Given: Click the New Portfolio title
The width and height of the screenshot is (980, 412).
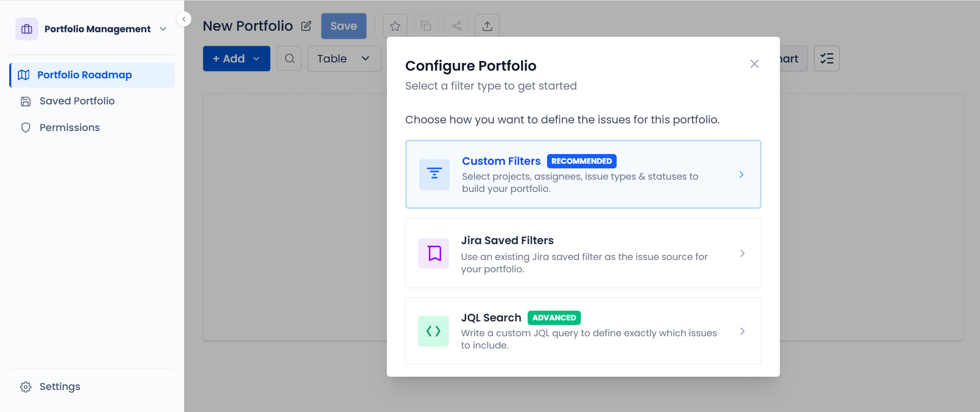Looking at the screenshot, I should point(248,26).
